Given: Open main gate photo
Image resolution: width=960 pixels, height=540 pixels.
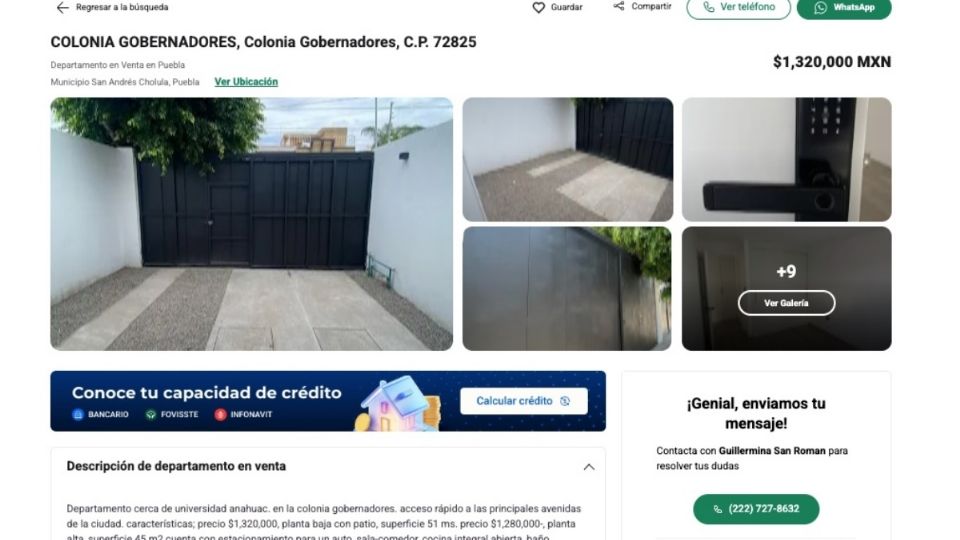Looking at the screenshot, I should (252, 224).
